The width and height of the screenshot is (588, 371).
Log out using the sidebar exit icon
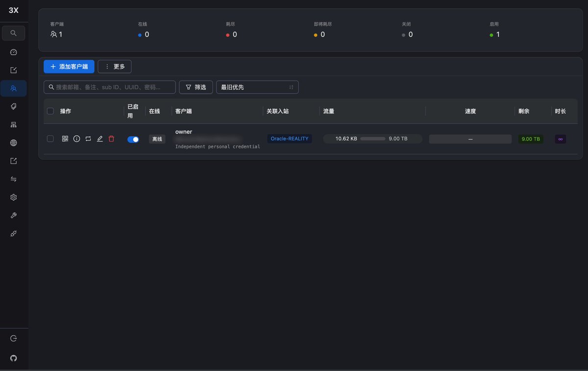coord(14,338)
